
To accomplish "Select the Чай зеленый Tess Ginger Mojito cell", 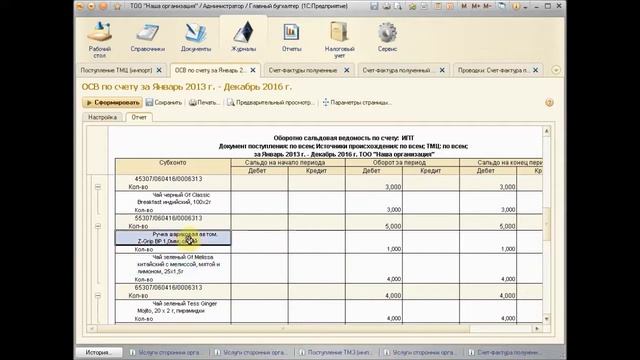I will point(173,307).
